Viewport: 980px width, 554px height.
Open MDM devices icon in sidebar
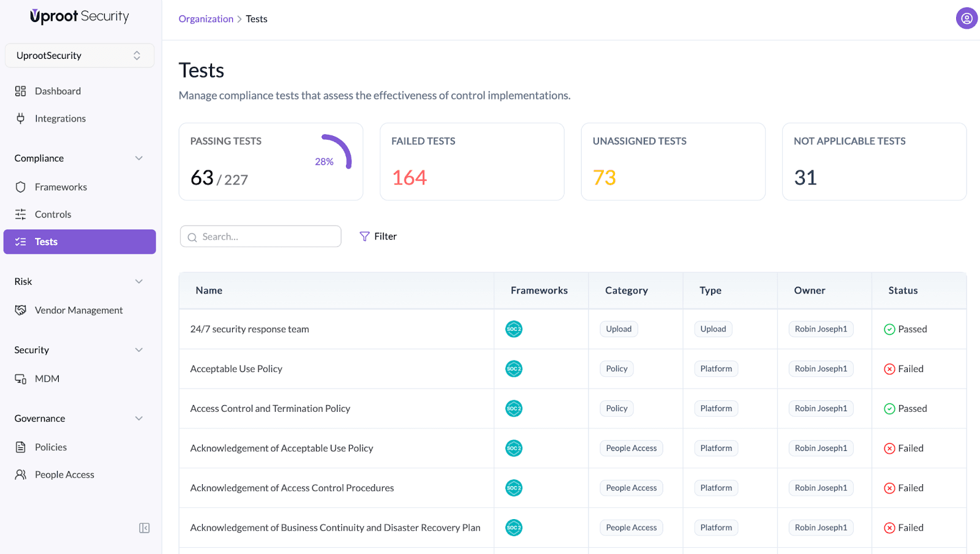(21, 379)
